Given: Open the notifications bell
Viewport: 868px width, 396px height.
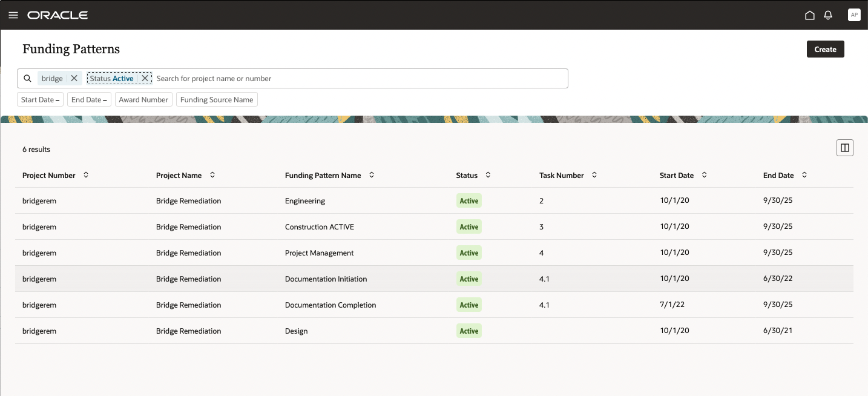Looking at the screenshot, I should [x=829, y=15].
